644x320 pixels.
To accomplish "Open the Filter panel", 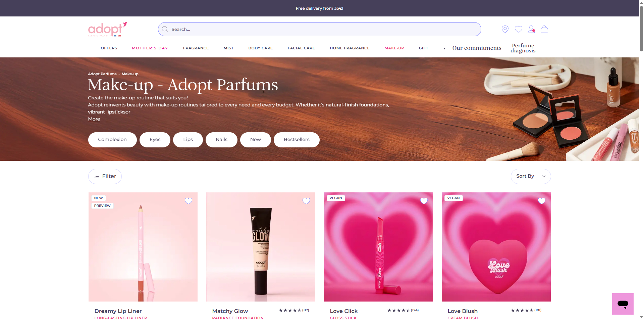I will pyautogui.click(x=105, y=176).
